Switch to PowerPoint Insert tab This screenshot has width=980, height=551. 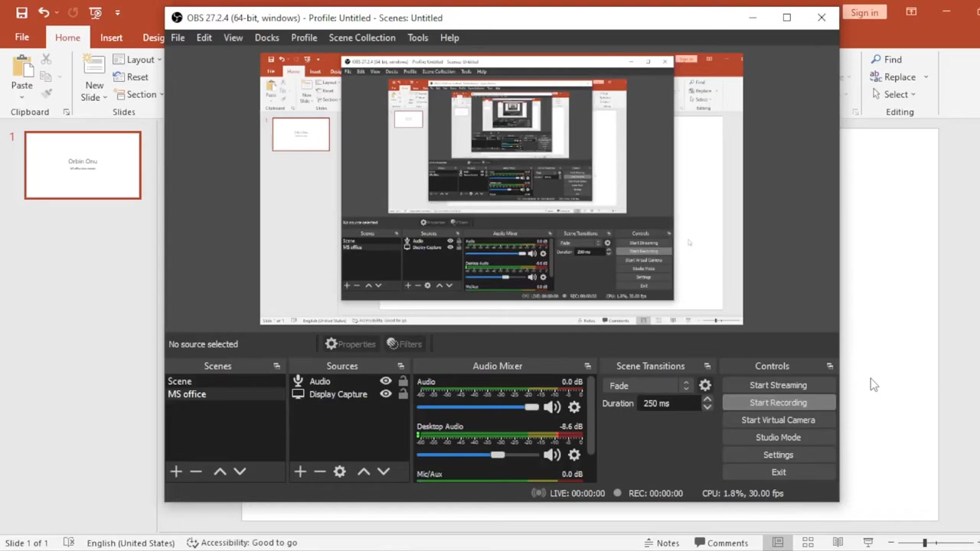[111, 37]
